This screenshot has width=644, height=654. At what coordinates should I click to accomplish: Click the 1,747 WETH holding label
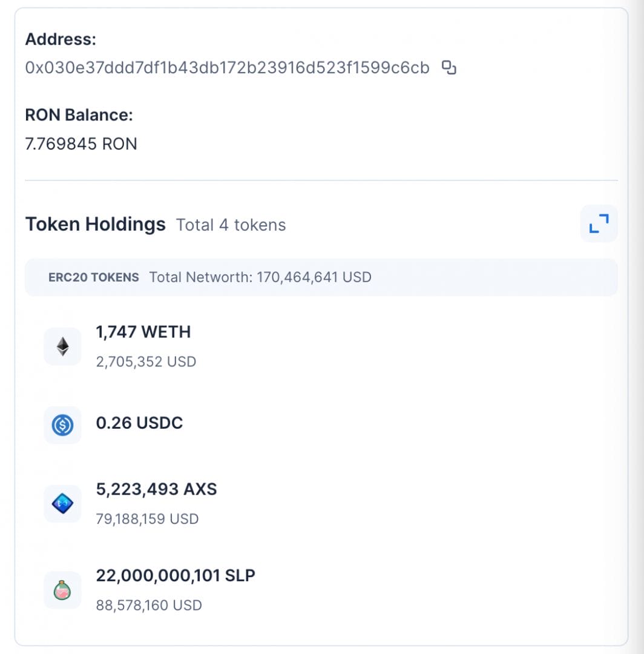[x=143, y=332]
